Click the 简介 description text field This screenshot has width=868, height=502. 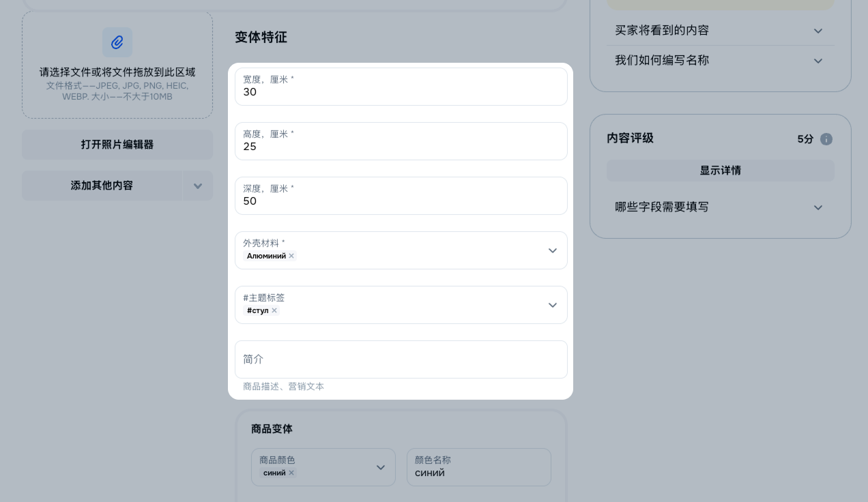tap(401, 359)
